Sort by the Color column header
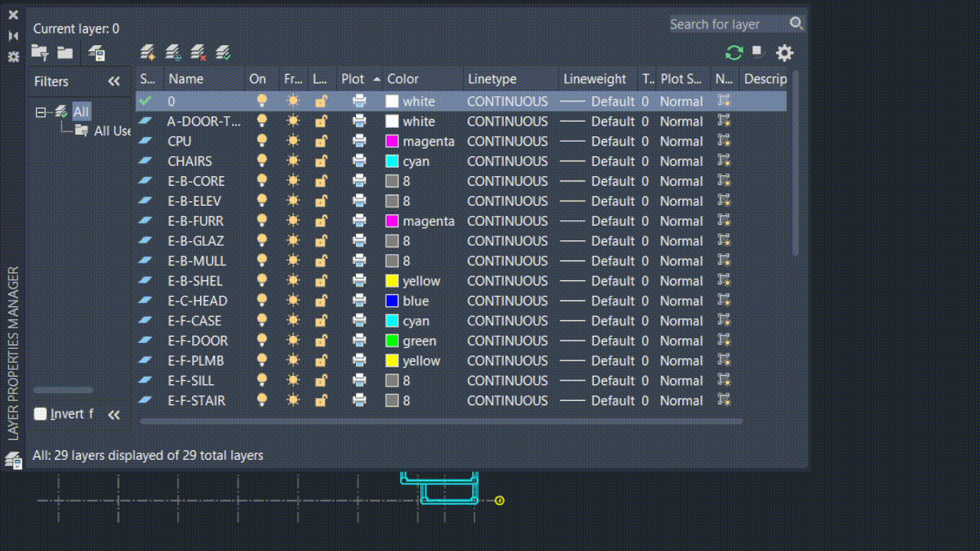Image resolution: width=980 pixels, height=551 pixels. [403, 79]
